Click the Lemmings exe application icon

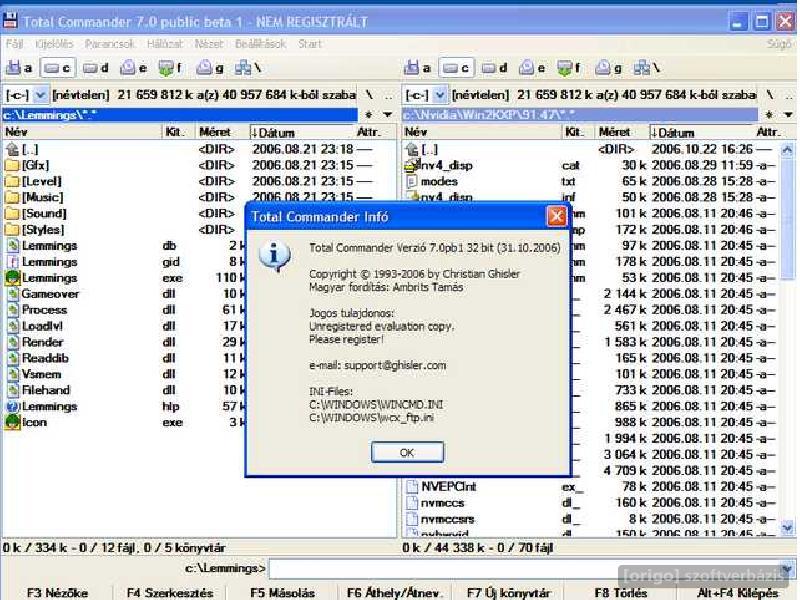pos(12,278)
